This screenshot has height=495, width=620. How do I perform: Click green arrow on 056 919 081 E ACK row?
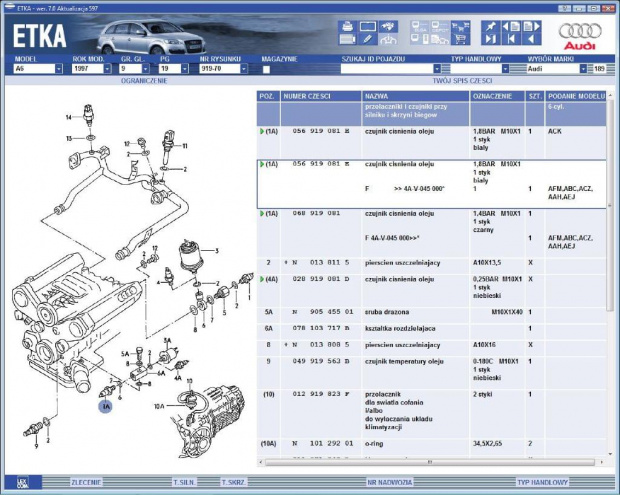pyautogui.click(x=261, y=131)
